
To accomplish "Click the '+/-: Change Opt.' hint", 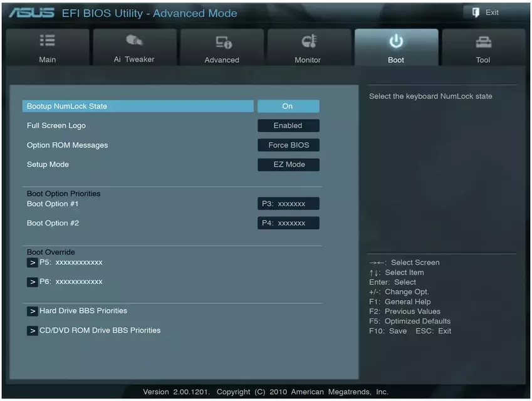I will pyautogui.click(x=399, y=292).
